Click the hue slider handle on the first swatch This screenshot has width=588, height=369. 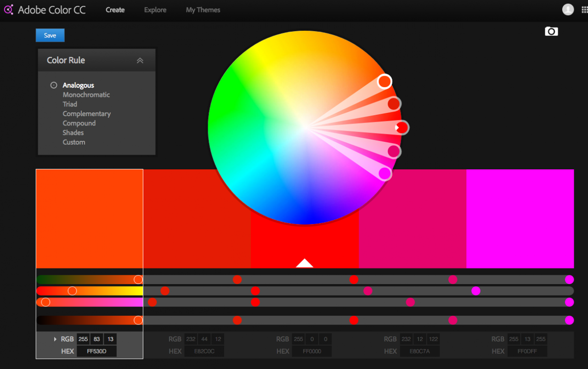(x=72, y=290)
